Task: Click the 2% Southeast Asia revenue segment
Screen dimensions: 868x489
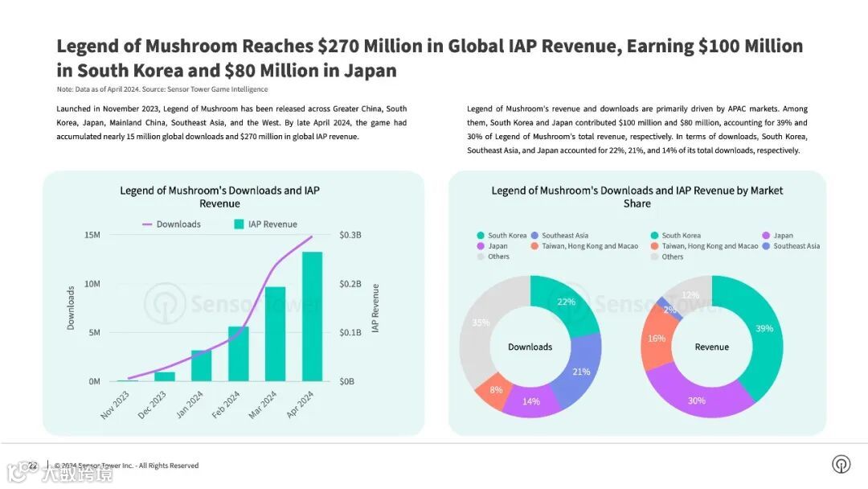Action: pyautogui.click(x=669, y=309)
